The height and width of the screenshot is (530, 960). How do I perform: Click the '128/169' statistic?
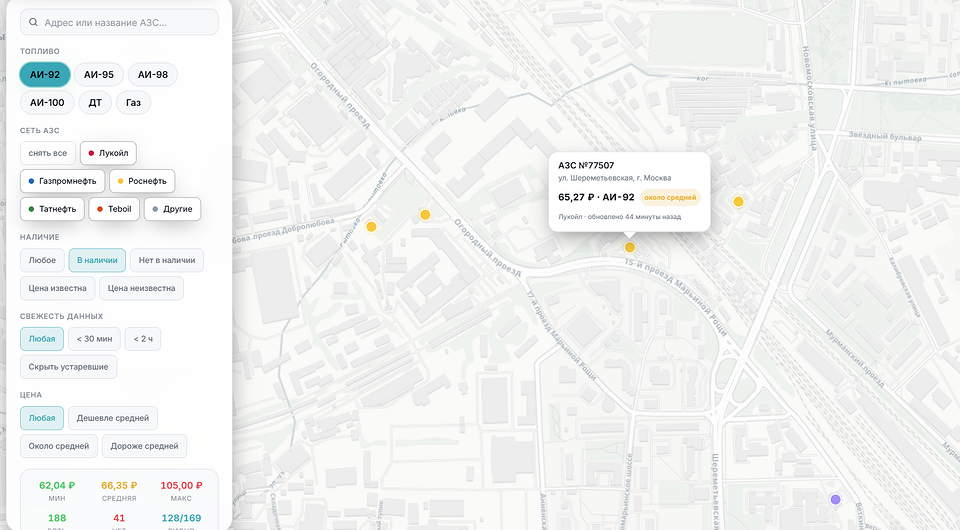click(x=181, y=518)
